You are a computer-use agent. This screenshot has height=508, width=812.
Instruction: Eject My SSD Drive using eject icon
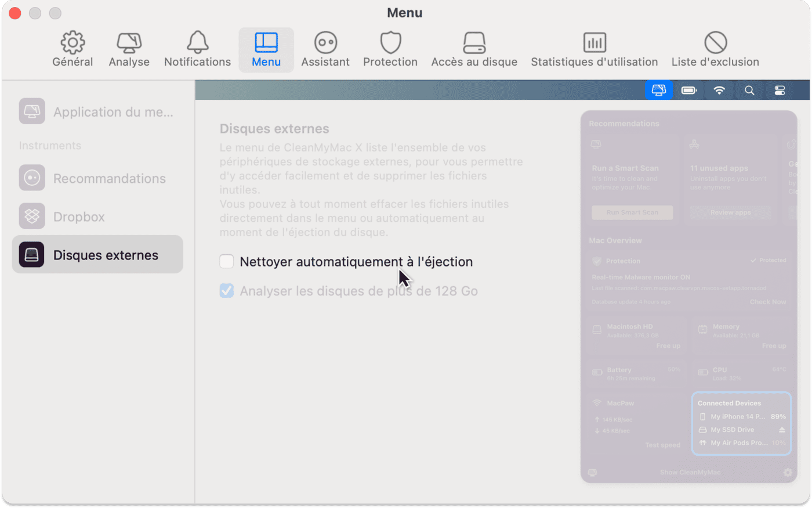[x=782, y=430]
